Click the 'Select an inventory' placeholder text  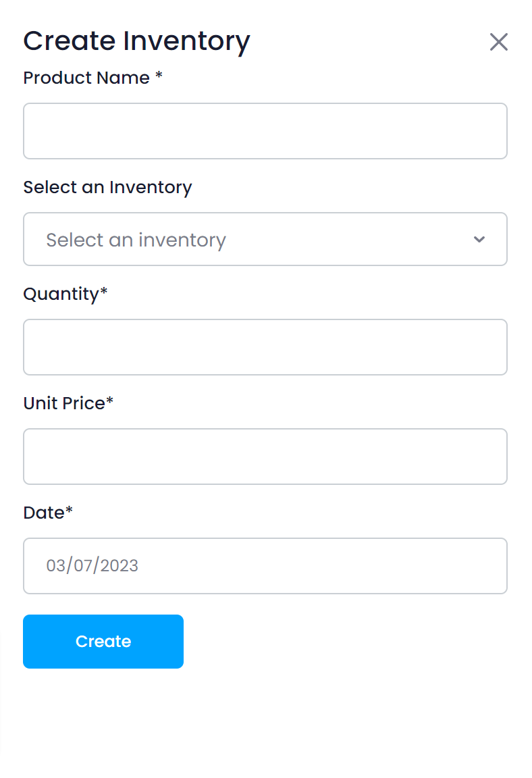tap(136, 240)
